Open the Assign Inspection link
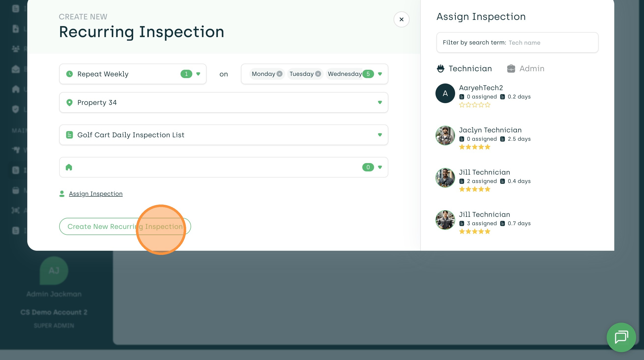This screenshot has width=644, height=360. pos(96,194)
